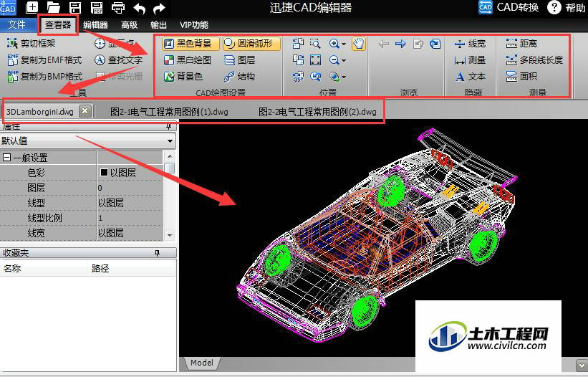Open the 图层 layers dialog
This screenshot has width=588, height=377.
(240, 60)
